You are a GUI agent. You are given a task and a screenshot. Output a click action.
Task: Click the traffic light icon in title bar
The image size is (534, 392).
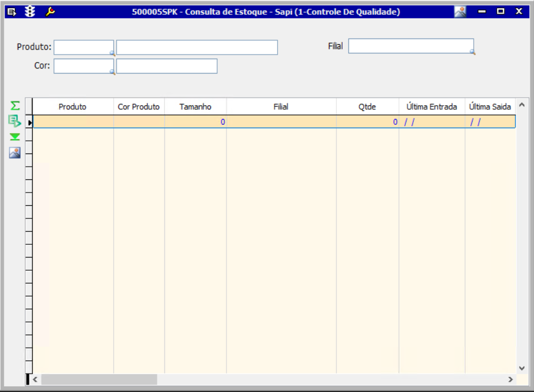click(x=30, y=11)
